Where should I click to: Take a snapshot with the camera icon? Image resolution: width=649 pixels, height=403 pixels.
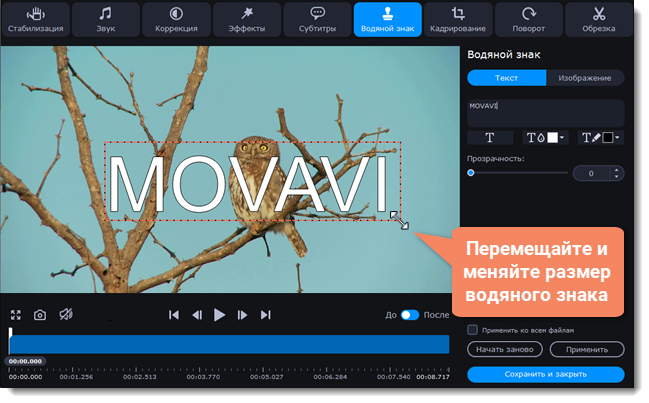coord(40,315)
